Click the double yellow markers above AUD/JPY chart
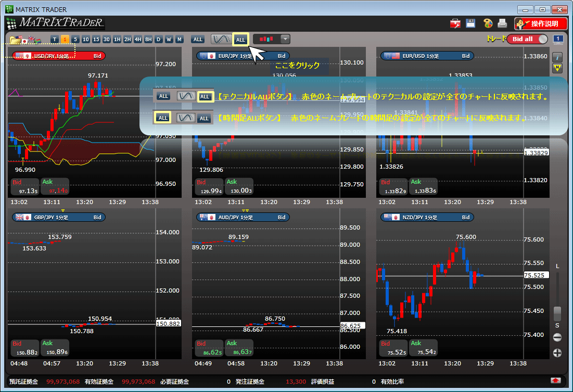The width and height of the screenshot is (573, 392). [246, 211]
